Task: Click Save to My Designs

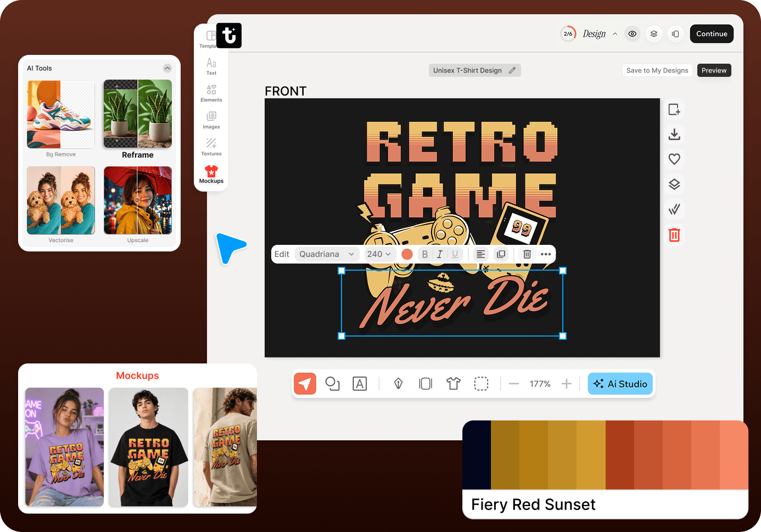Action: click(657, 70)
